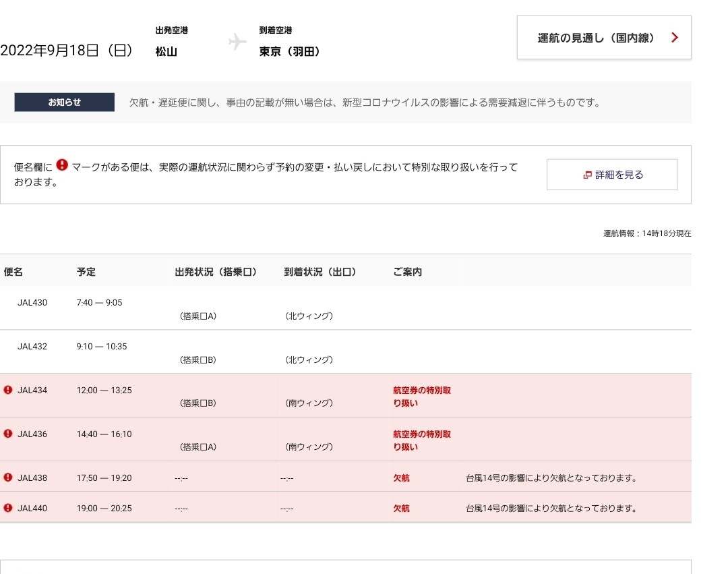This screenshot has height=574, width=728.
Task: Click the 到着空港 label
Action: pos(276,30)
